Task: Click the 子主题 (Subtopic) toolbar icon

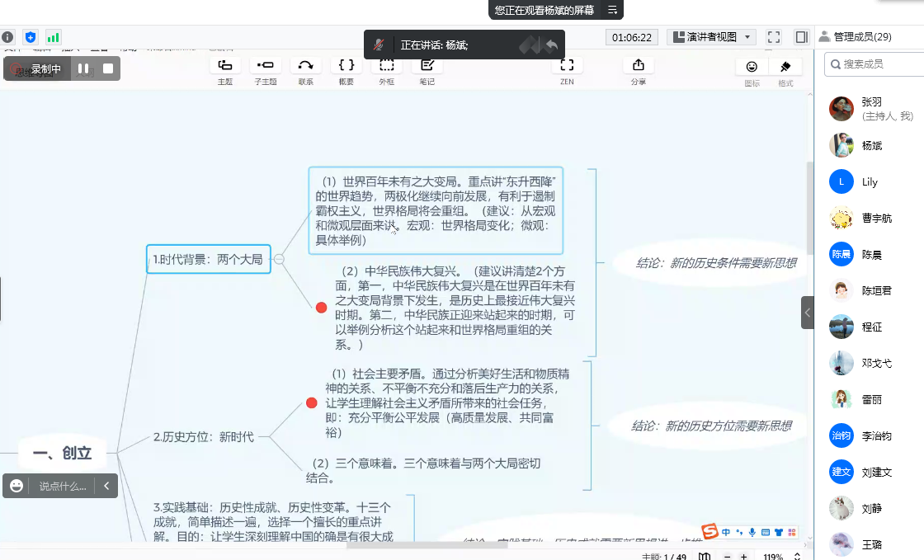Action: point(265,66)
